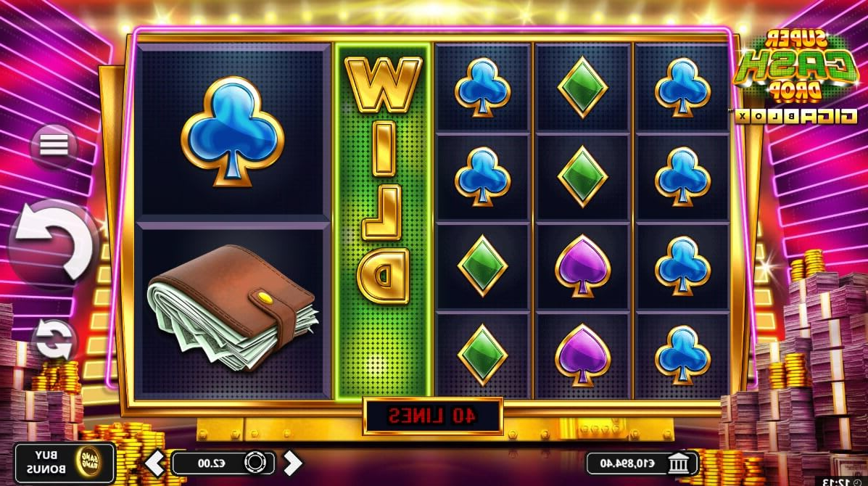Click the 40 LINES indicator panel
This screenshot has height=486, width=868.
pos(432,416)
